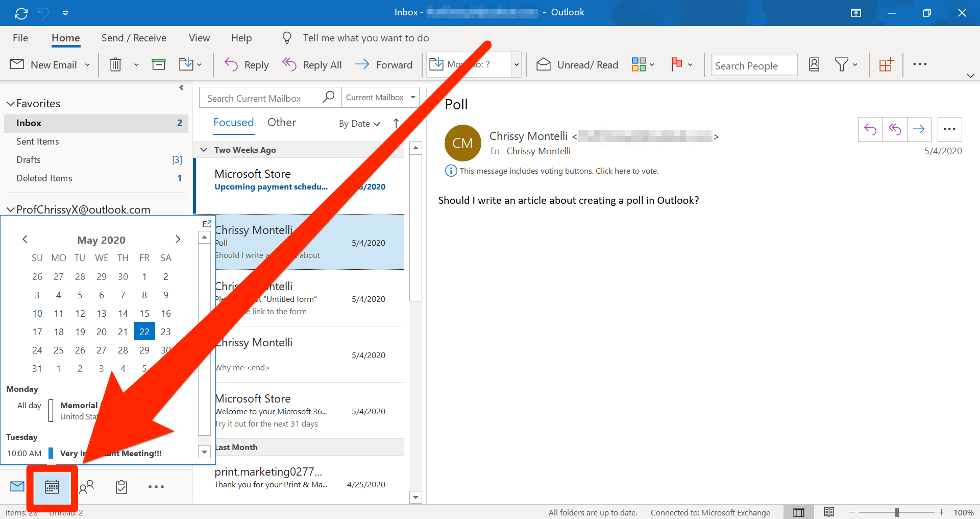This screenshot has height=519, width=980.
Task: Open the File menu
Action: click(x=20, y=38)
